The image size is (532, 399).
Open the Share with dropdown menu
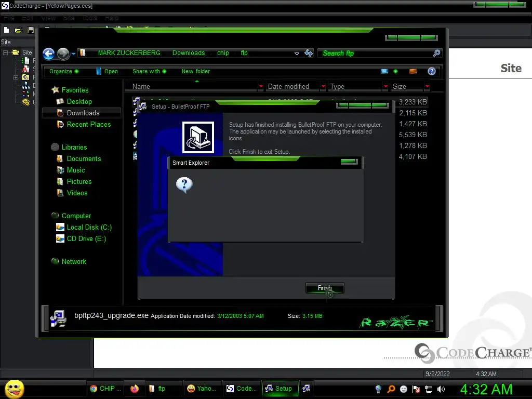click(149, 71)
